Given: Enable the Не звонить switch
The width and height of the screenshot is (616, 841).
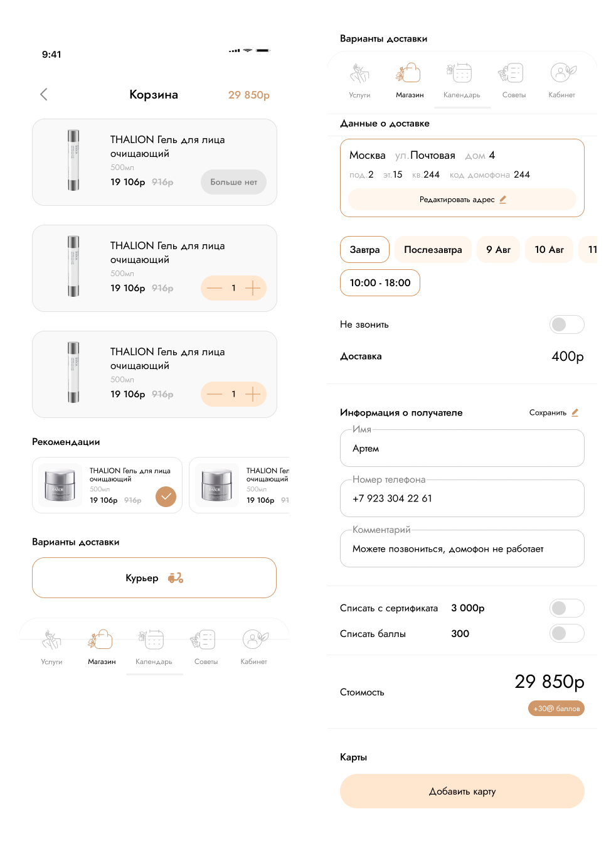Looking at the screenshot, I should 566,324.
